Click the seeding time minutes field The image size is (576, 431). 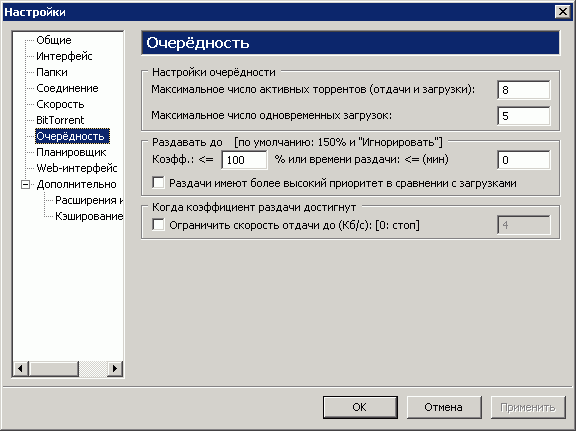pos(523,160)
